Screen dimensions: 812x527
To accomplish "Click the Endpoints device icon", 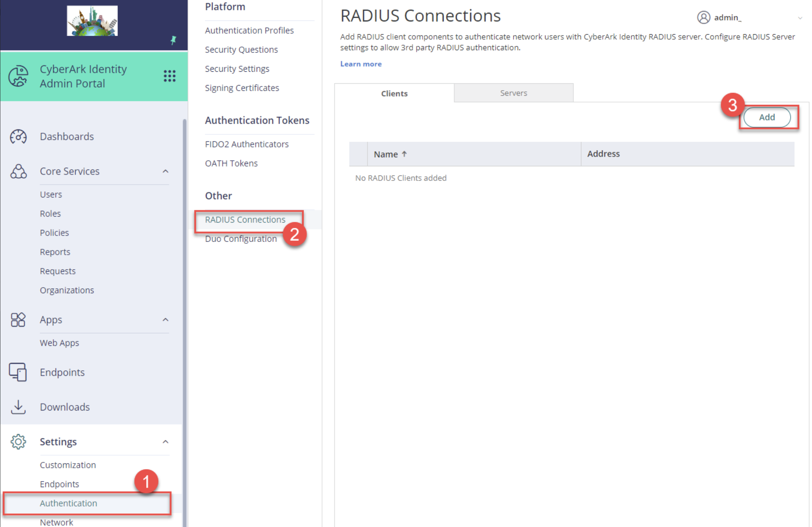I will click(x=18, y=372).
